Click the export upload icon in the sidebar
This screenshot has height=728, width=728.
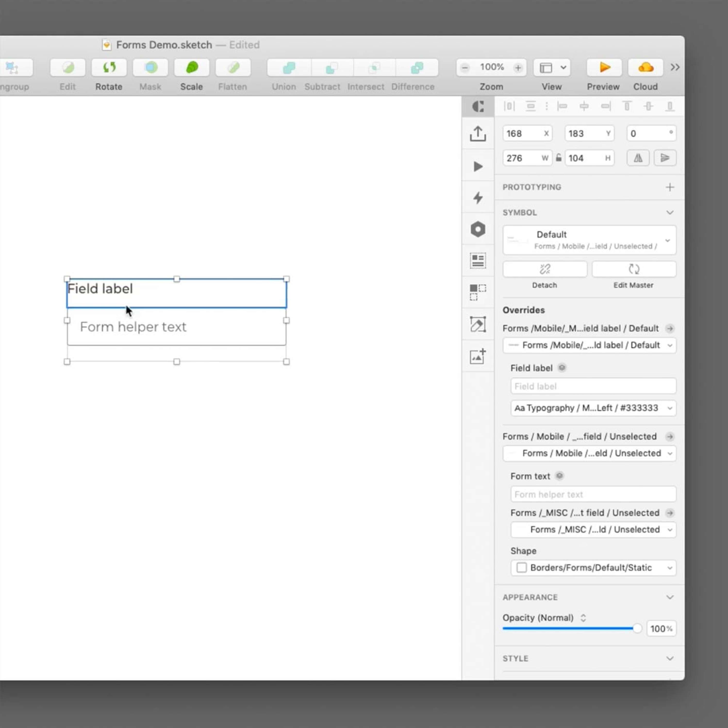pyautogui.click(x=478, y=134)
